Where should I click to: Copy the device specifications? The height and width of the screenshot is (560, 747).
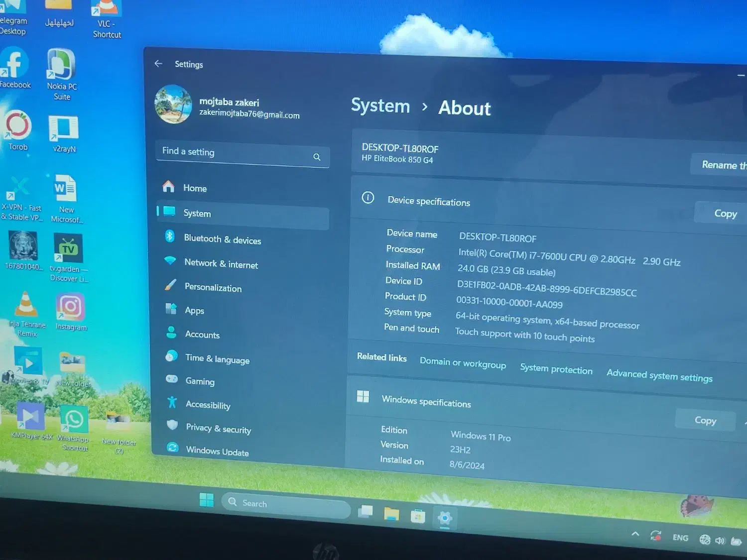coord(725,213)
